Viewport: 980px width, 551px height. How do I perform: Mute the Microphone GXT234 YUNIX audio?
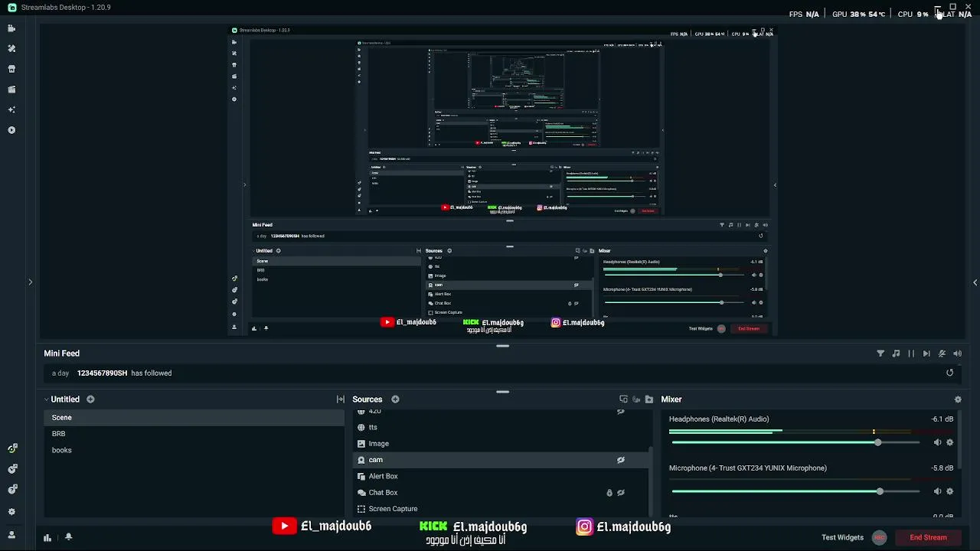tap(937, 491)
